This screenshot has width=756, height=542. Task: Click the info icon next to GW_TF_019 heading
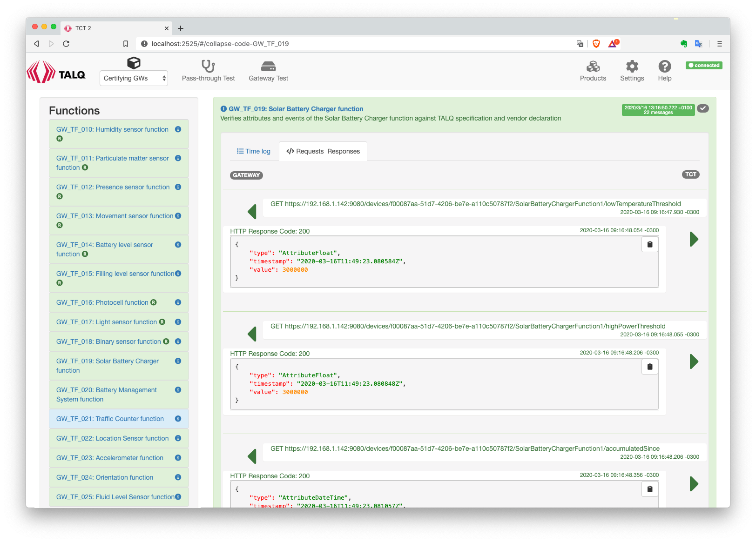tap(223, 109)
